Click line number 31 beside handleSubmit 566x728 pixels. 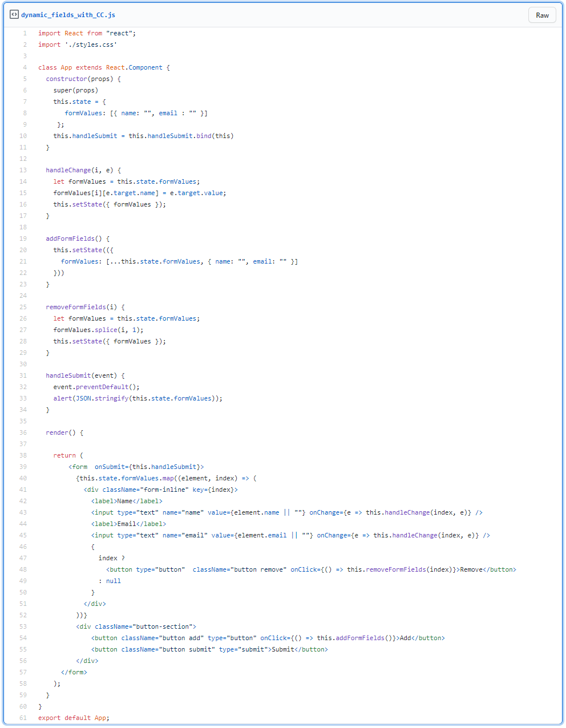[x=23, y=375]
